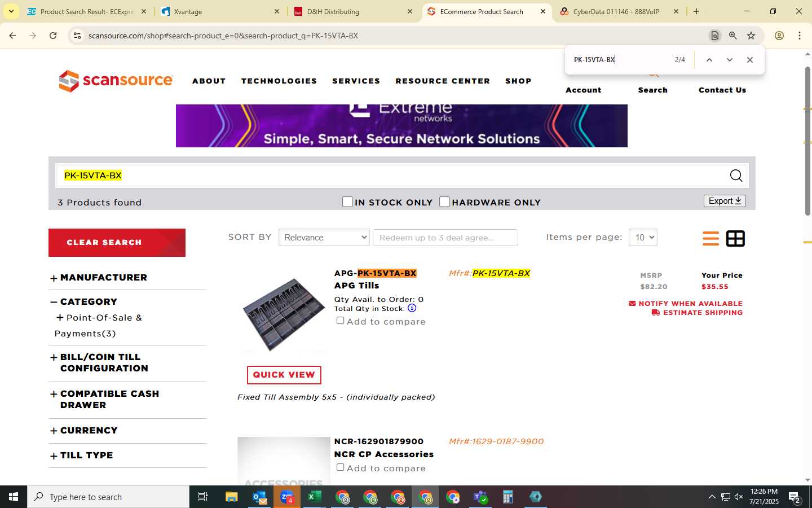Image resolution: width=812 pixels, height=508 pixels.
Task: Open the Sort By Relevance dropdown
Action: (324, 238)
